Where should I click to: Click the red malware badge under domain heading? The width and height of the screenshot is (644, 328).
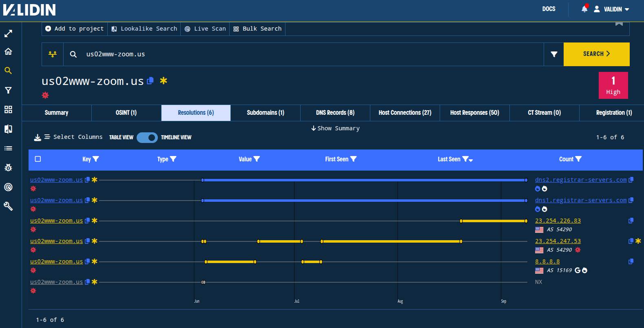45,95
